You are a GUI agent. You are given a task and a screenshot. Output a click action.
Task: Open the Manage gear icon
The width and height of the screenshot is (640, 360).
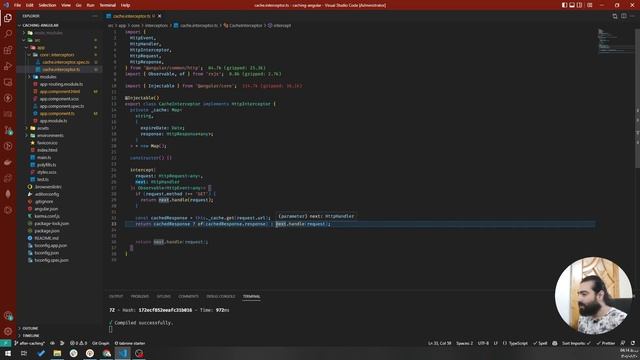click(8, 331)
